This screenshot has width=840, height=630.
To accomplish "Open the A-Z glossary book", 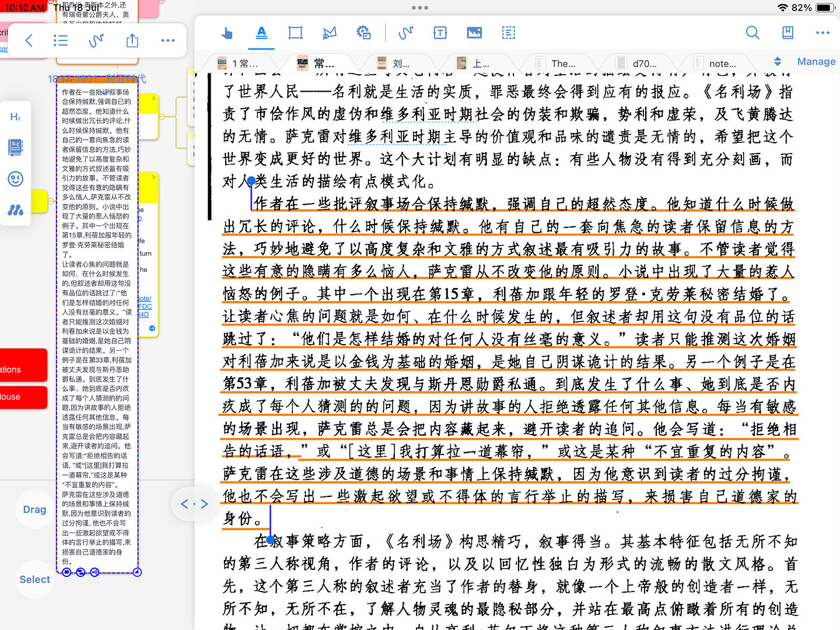I will click(16, 148).
